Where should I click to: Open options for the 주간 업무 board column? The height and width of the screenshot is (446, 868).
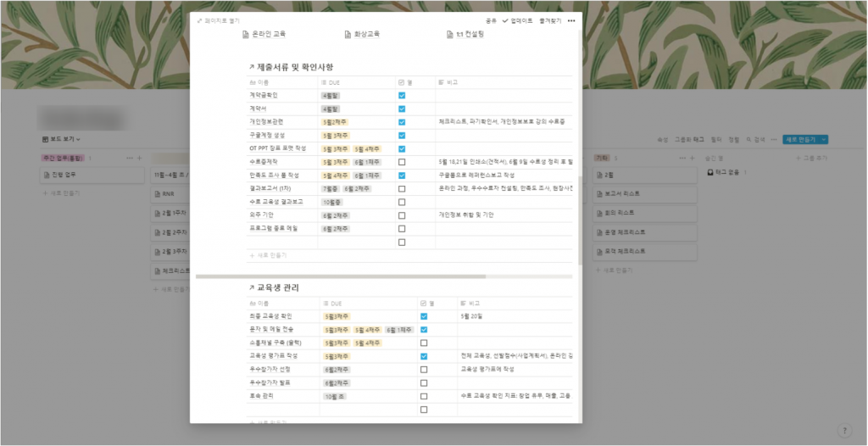(x=130, y=158)
